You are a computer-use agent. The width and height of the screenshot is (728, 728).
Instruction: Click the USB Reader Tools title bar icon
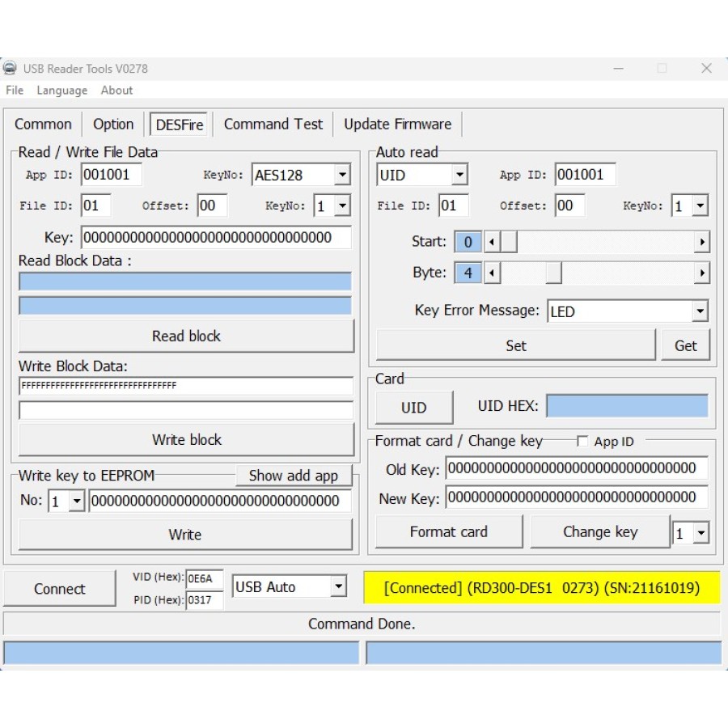point(11,69)
